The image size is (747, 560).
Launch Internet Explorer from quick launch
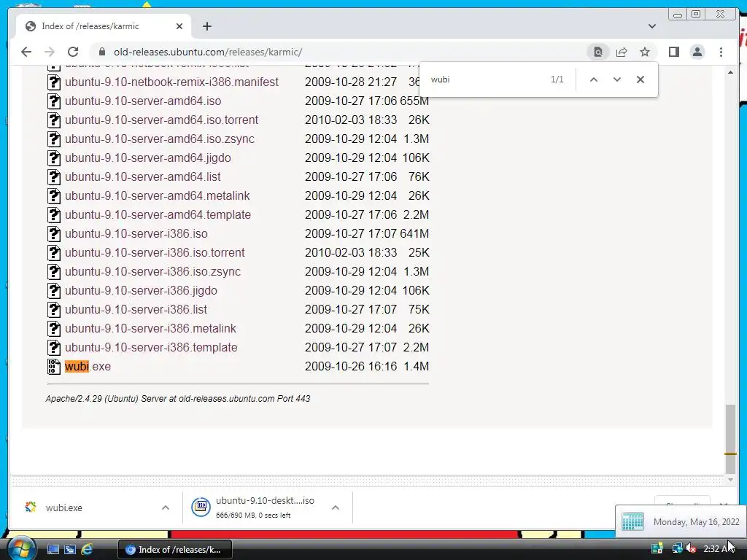click(87, 549)
